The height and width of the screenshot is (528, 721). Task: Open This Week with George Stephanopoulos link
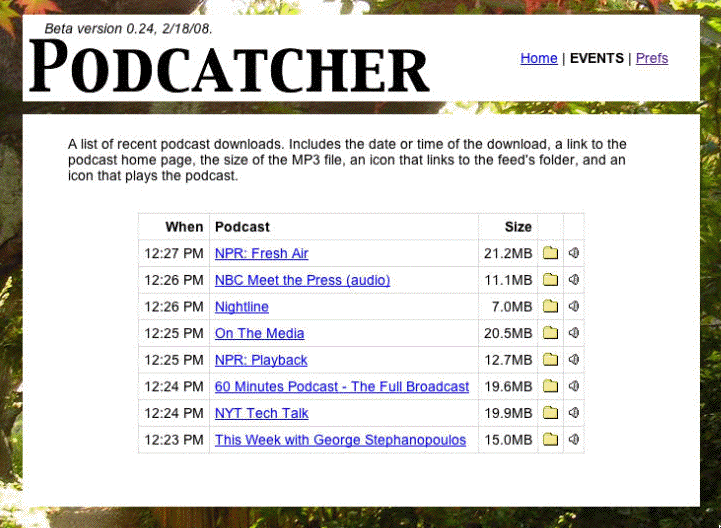coord(340,440)
